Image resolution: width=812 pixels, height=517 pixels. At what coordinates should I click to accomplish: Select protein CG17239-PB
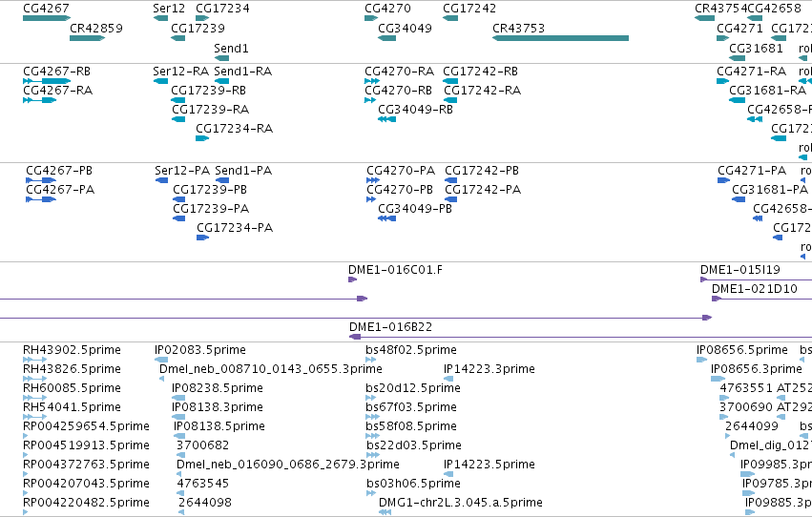179,199
